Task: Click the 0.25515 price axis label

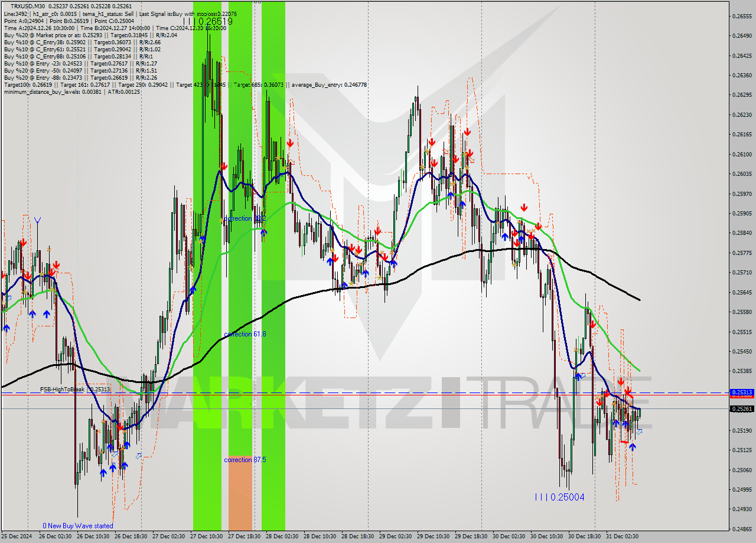Action: [x=742, y=332]
